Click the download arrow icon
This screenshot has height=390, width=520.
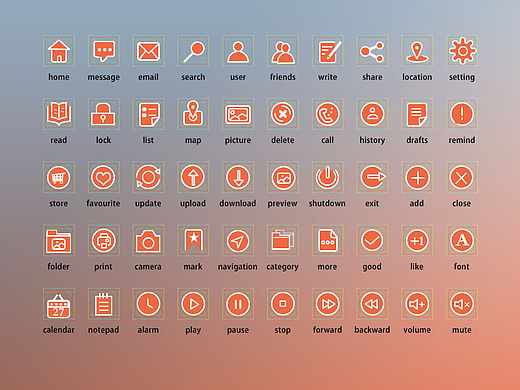click(x=238, y=177)
